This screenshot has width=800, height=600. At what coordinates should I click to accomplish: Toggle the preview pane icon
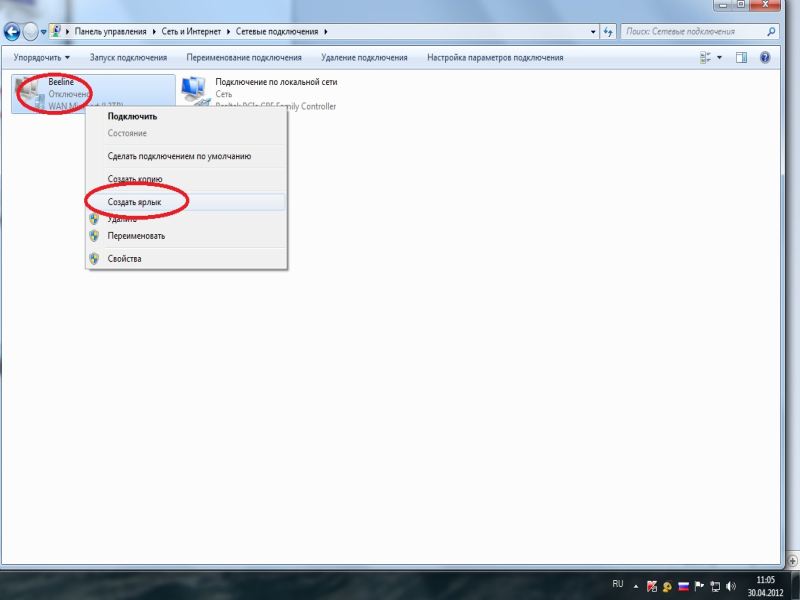pyautogui.click(x=741, y=58)
